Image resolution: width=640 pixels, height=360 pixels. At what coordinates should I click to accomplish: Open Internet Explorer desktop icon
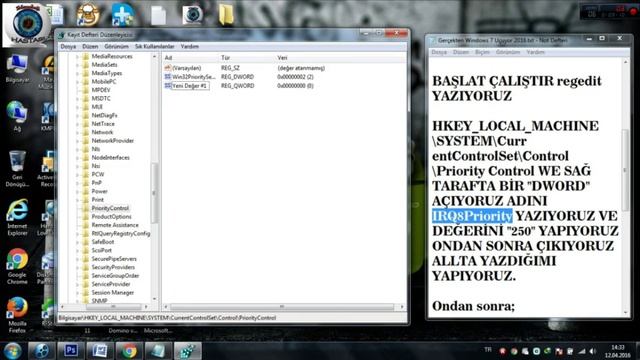tap(17, 218)
